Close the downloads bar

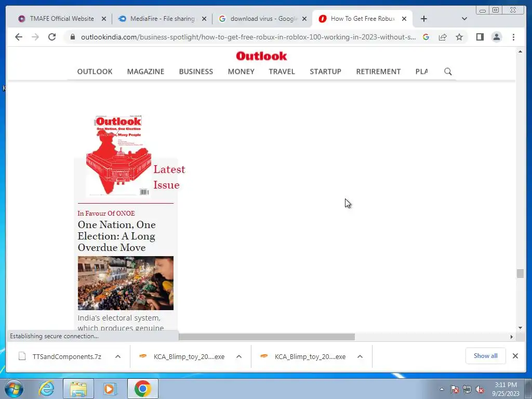[515, 356]
